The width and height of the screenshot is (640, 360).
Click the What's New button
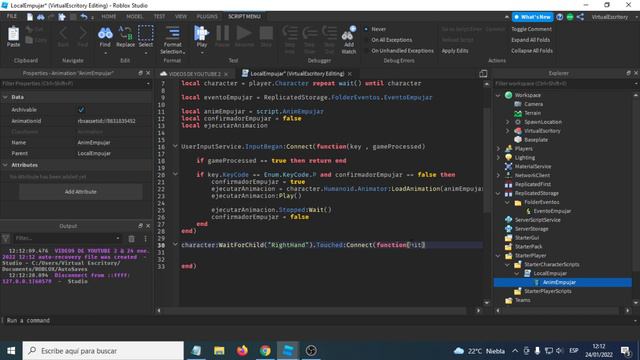pos(532,17)
